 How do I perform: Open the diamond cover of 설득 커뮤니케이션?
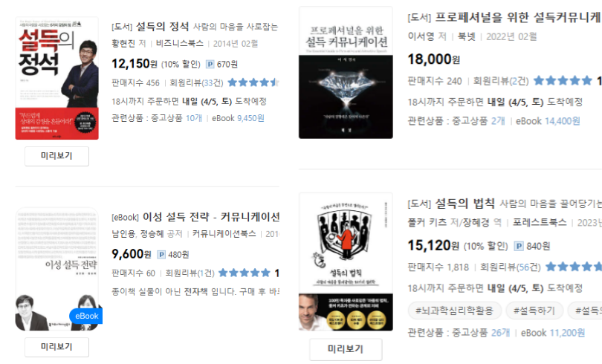[x=346, y=72]
